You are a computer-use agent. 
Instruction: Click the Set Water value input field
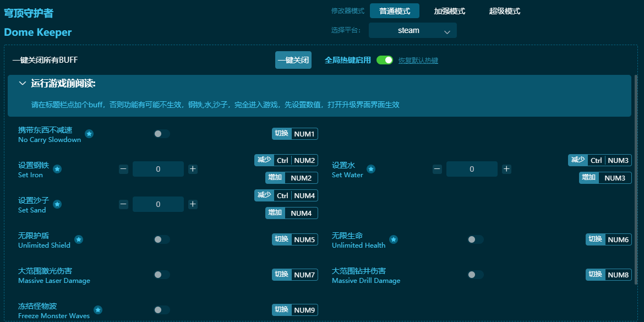[x=472, y=169]
